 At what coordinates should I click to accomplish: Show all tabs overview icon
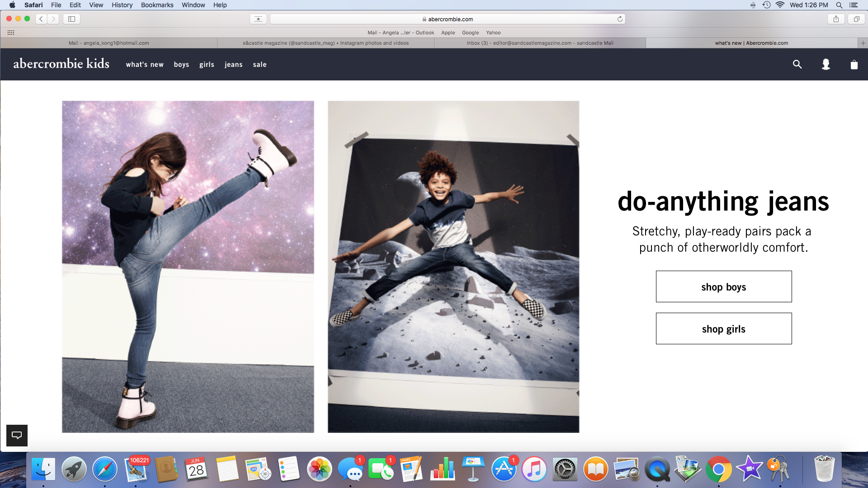856,19
